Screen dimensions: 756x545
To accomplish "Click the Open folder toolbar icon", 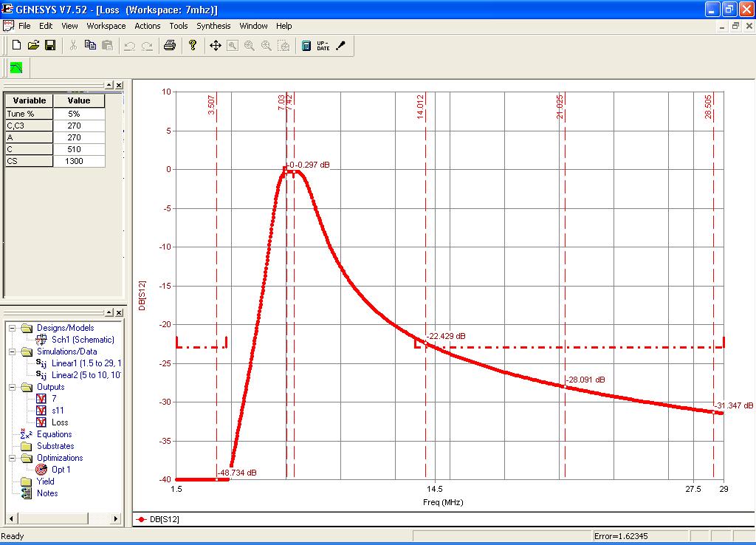I will click(x=33, y=46).
